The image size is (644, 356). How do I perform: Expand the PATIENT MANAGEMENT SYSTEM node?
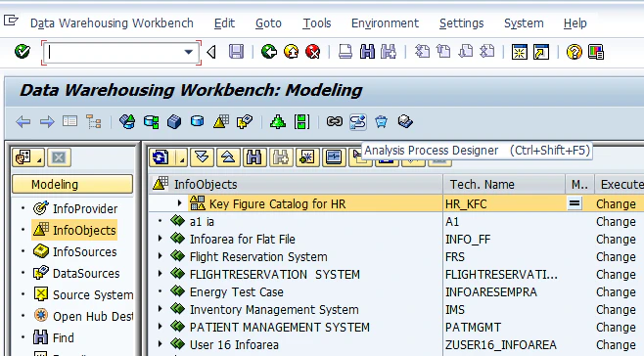tap(161, 327)
